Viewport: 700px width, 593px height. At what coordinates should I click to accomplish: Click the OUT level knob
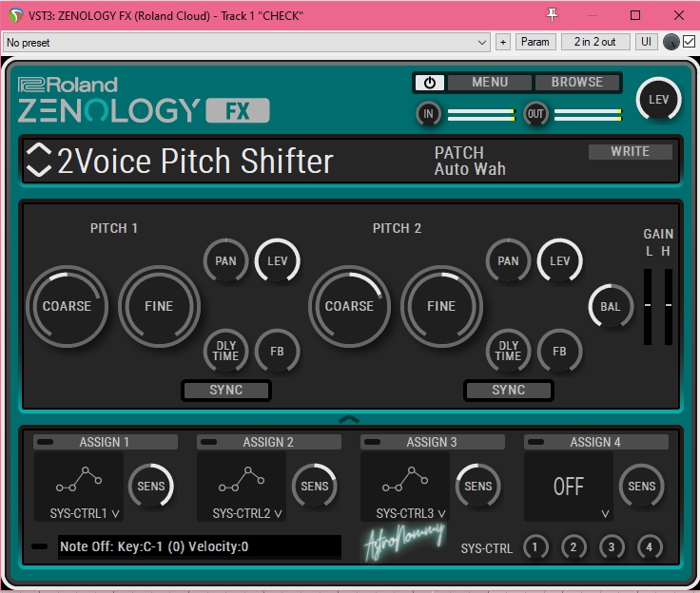(535, 114)
